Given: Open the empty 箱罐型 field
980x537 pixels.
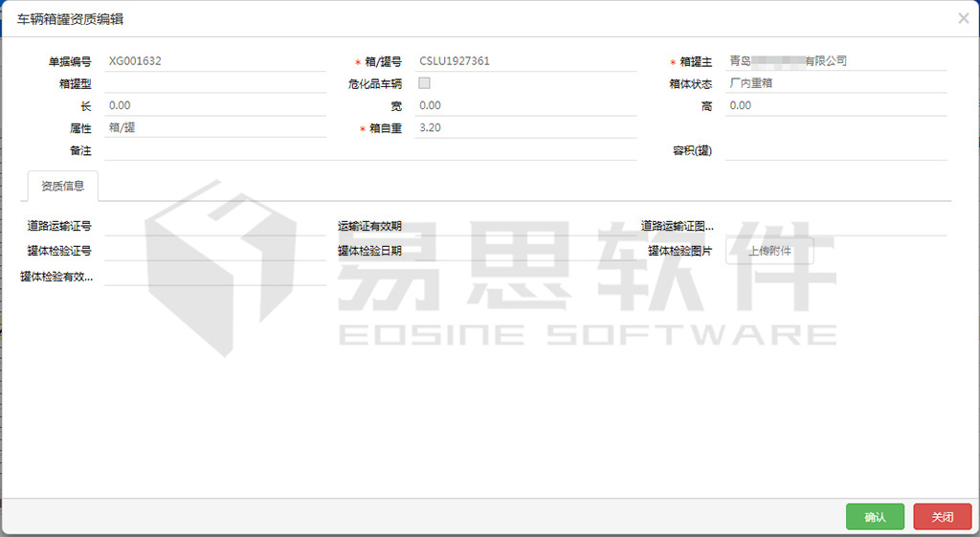Looking at the screenshot, I should coord(214,83).
